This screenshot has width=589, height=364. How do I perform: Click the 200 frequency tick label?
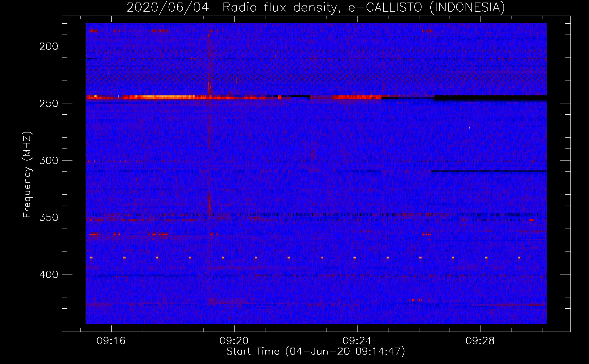click(x=49, y=46)
